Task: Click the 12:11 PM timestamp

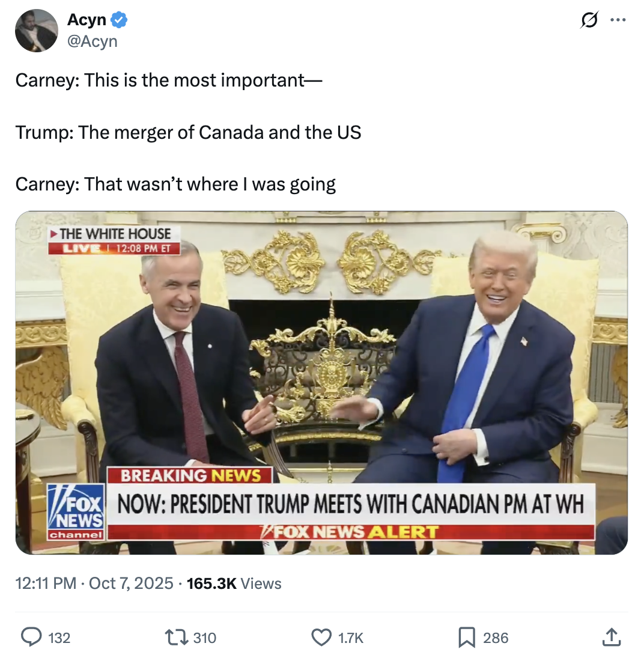Action: (x=46, y=583)
